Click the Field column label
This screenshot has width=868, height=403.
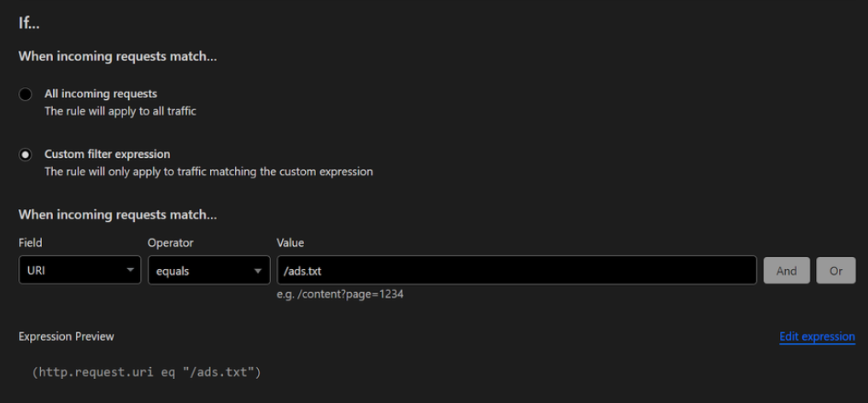pyautogui.click(x=31, y=243)
